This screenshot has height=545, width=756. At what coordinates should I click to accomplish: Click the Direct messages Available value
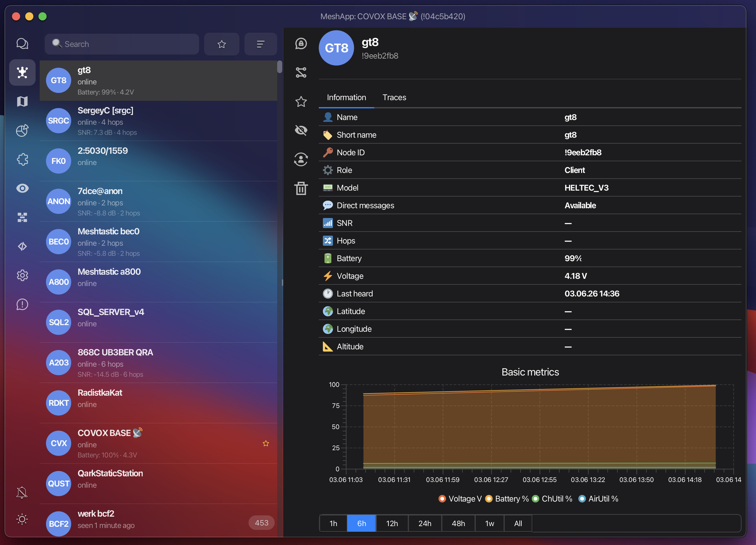pyautogui.click(x=580, y=205)
